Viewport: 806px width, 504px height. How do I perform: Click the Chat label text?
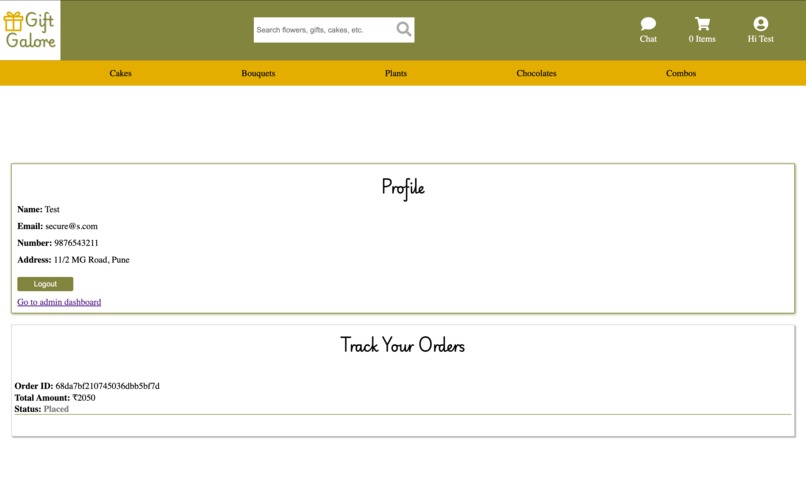(x=648, y=39)
